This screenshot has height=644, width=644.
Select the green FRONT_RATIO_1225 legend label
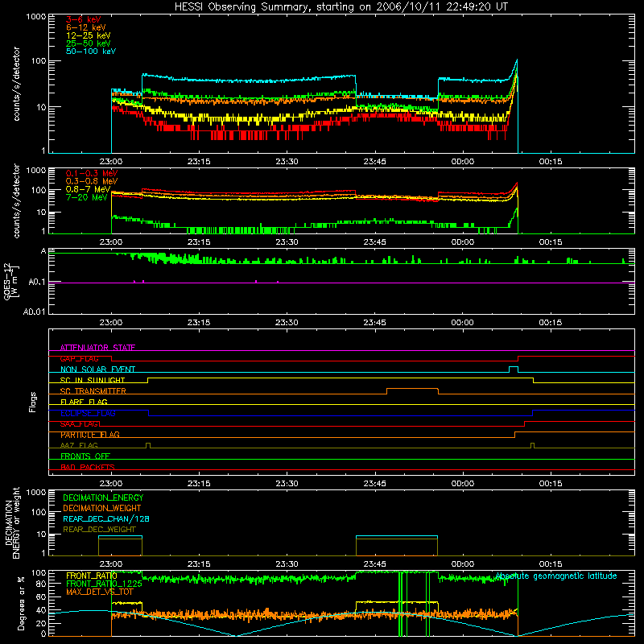pyautogui.click(x=104, y=584)
